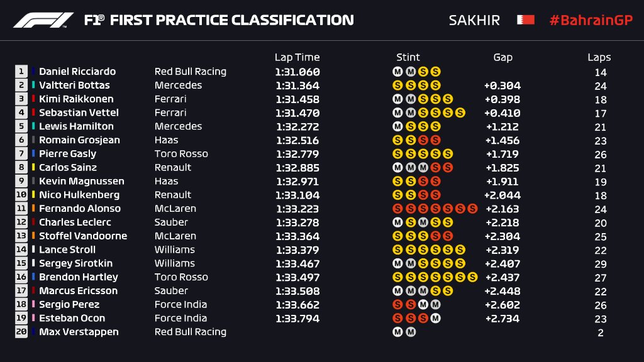Viewport: 644px width, 362px height.
Task: Click Bottas's first soft tyre icon
Action: pos(397,85)
